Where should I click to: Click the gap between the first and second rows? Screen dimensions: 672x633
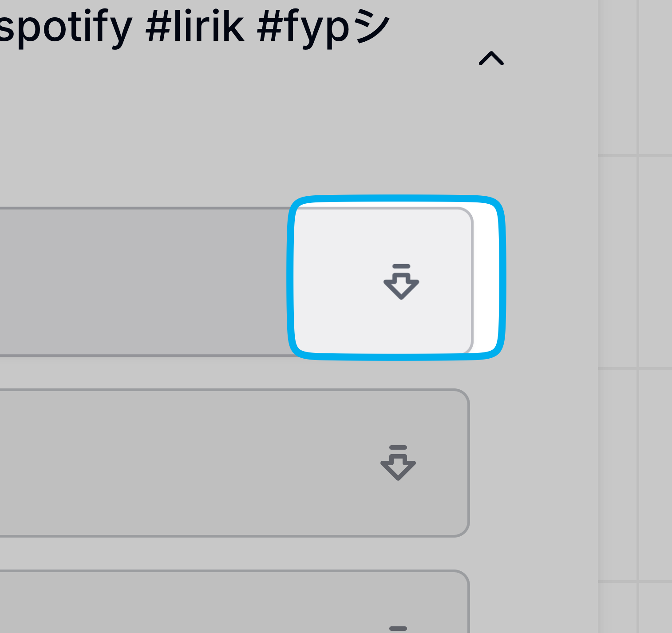point(222,373)
